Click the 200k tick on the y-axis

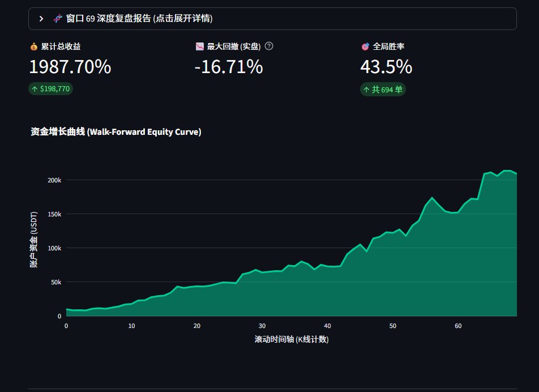point(54,180)
